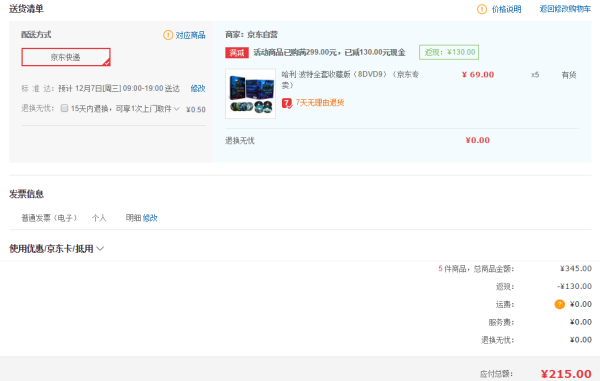Click the 返现 ¥130.00 badge

[449, 52]
